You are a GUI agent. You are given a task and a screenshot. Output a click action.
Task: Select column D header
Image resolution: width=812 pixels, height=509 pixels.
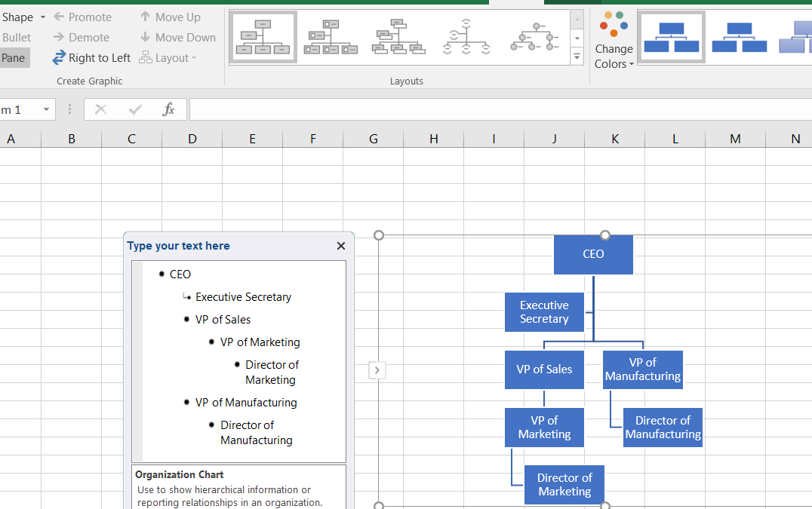click(192, 139)
